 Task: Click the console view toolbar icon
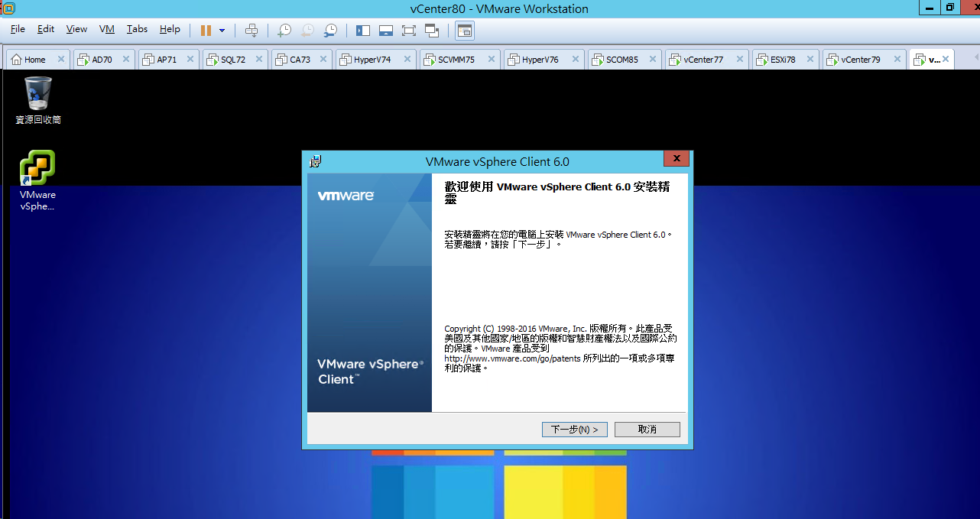[465, 31]
